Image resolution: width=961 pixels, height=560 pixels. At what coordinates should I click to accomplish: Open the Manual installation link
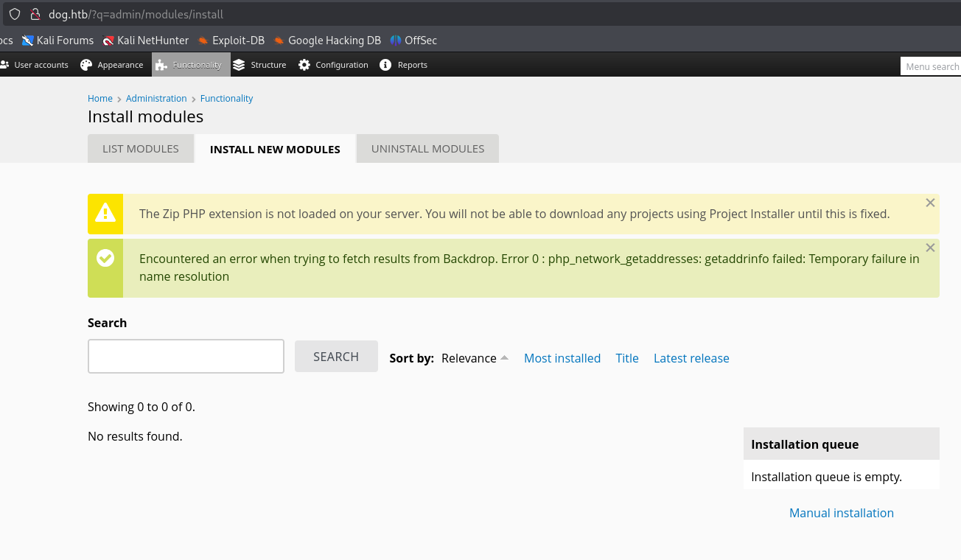click(x=841, y=513)
